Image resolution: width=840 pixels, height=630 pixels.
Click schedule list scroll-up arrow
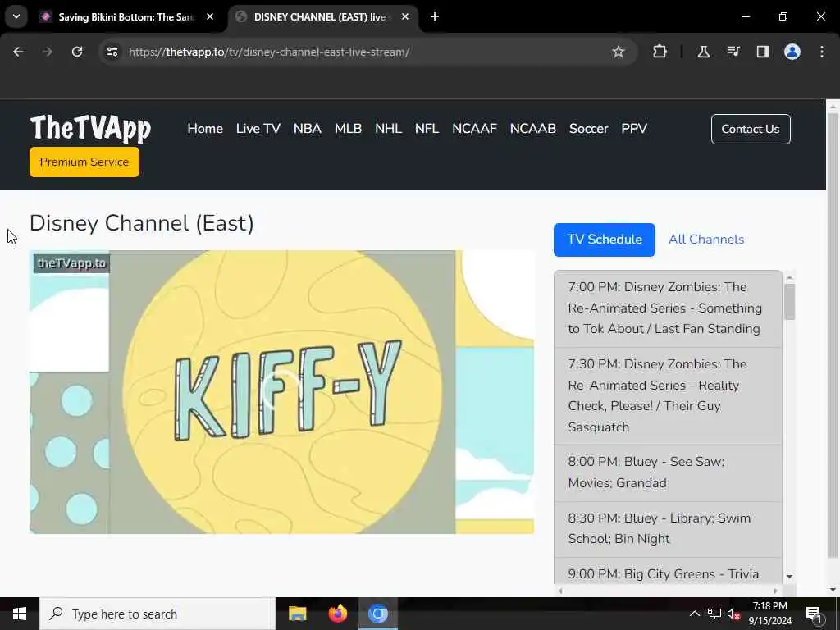(x=789, y=277)
